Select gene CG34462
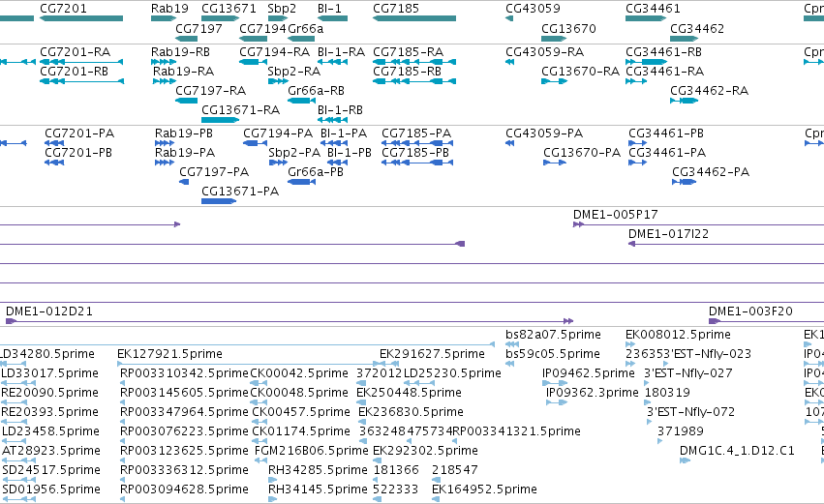The height and width of the screenshot is (504, 824). pos(685,39)
